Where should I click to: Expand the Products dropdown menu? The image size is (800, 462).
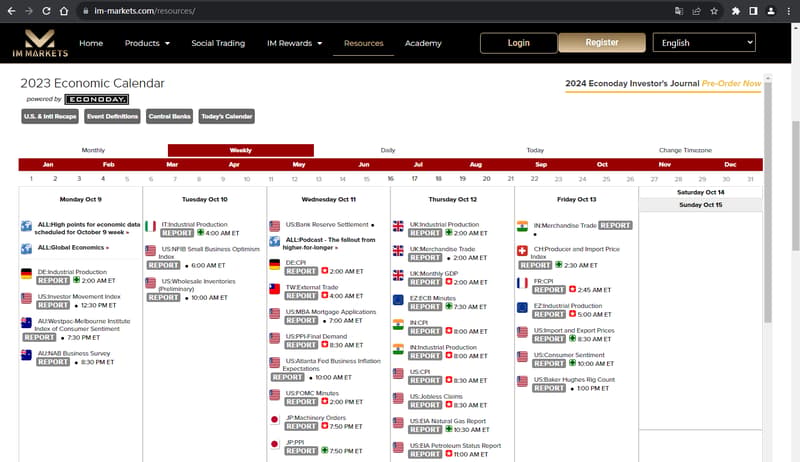147,43
